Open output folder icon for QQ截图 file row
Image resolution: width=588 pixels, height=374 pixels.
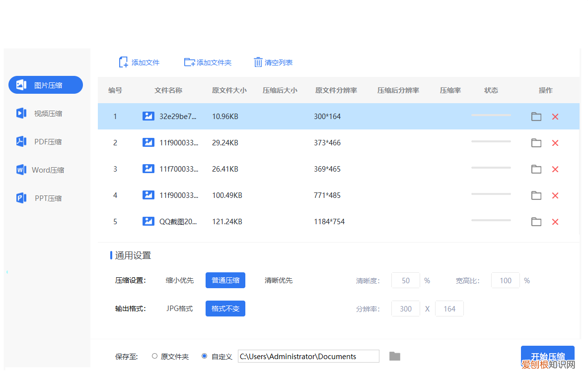[536, 222]
